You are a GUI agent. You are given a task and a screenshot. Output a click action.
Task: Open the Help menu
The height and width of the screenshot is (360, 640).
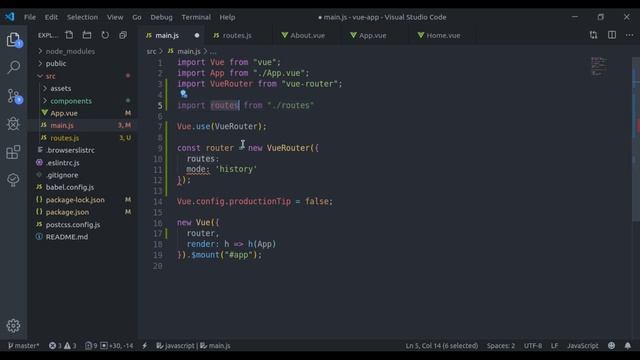click(x=227, y=17)
